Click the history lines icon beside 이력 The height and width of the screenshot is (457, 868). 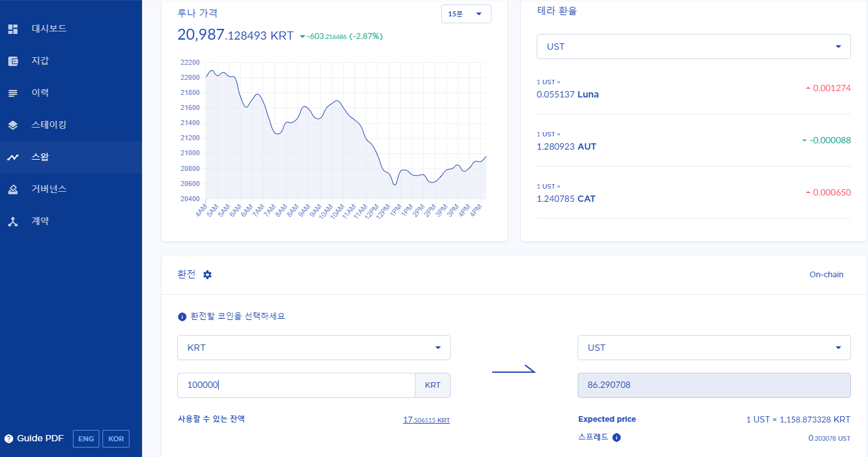click(x=13, y=93)
